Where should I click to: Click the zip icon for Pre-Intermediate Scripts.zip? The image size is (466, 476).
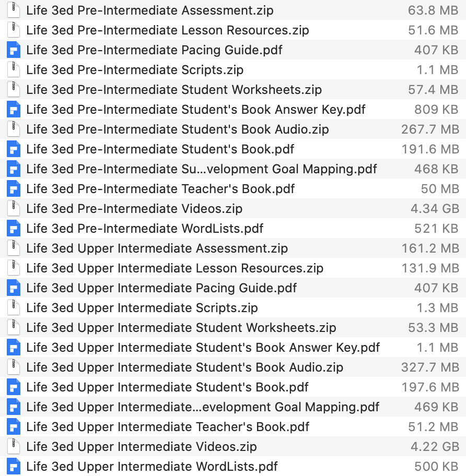coord(13,70)
